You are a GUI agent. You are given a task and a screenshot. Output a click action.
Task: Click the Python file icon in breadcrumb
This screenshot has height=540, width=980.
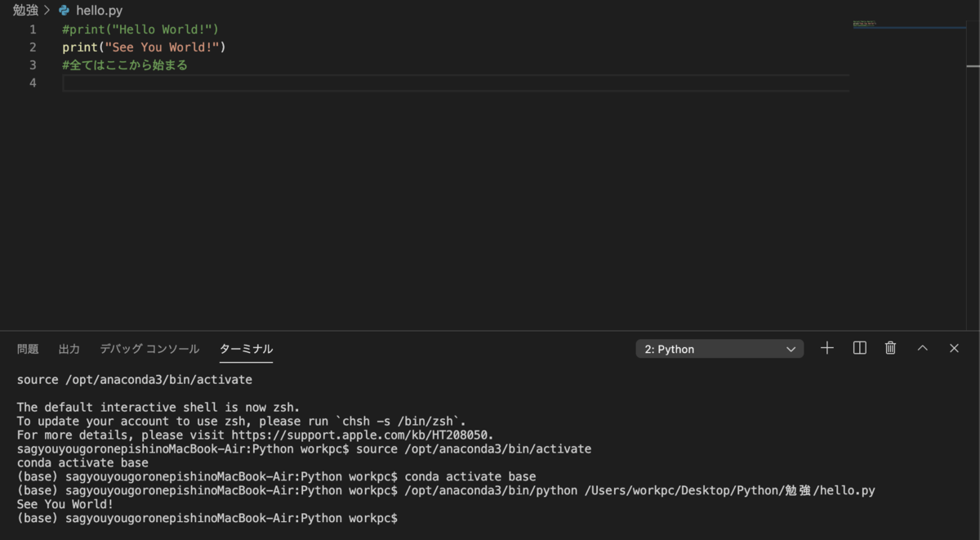point(65,11)
